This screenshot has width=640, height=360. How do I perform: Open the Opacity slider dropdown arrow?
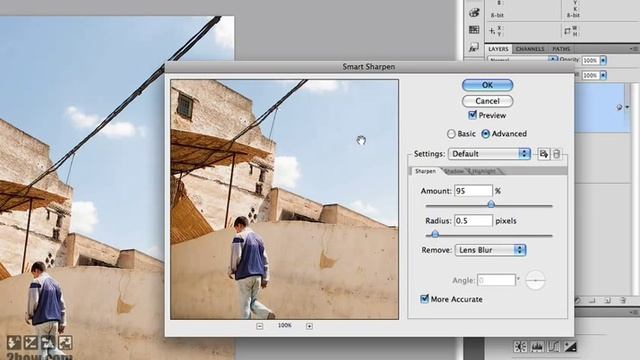click(603, 60)
